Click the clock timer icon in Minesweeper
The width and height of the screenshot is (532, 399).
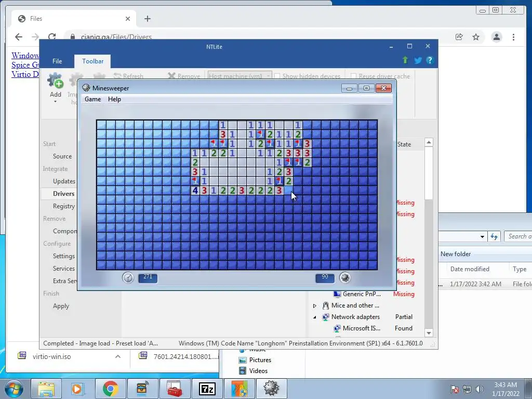click(128, 277)
